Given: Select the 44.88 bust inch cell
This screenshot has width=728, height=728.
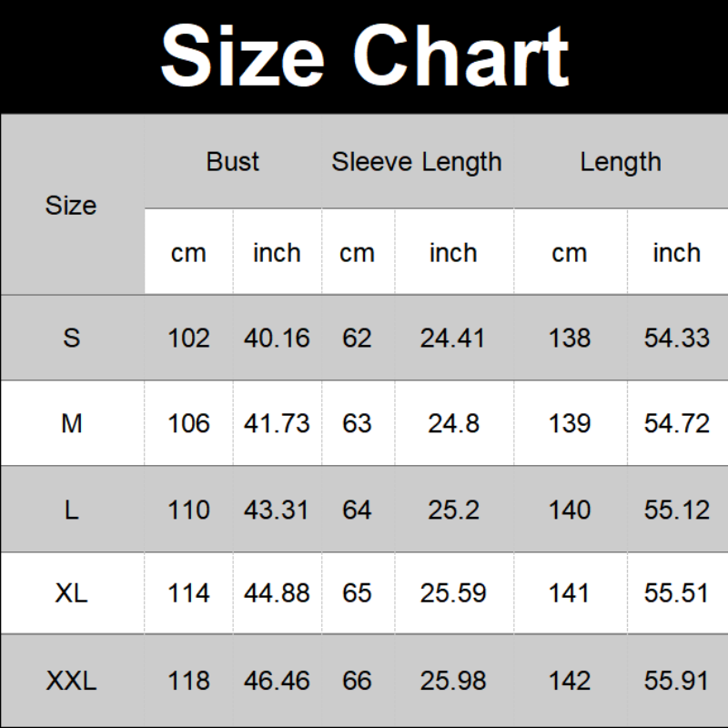Looking at the screenshot, I should click(x=277, y=594).
